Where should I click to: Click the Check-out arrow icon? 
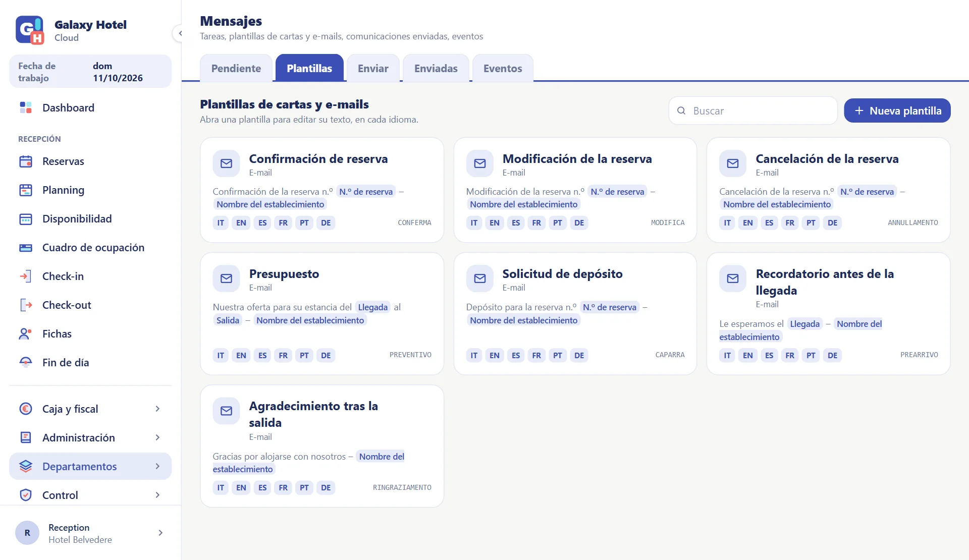(x=26, y=305)
